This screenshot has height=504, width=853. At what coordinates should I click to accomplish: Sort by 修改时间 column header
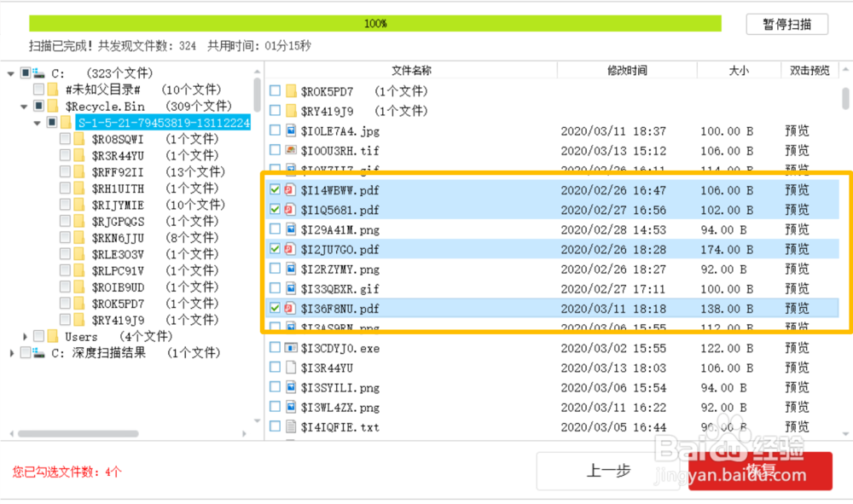tap(627, 70)
